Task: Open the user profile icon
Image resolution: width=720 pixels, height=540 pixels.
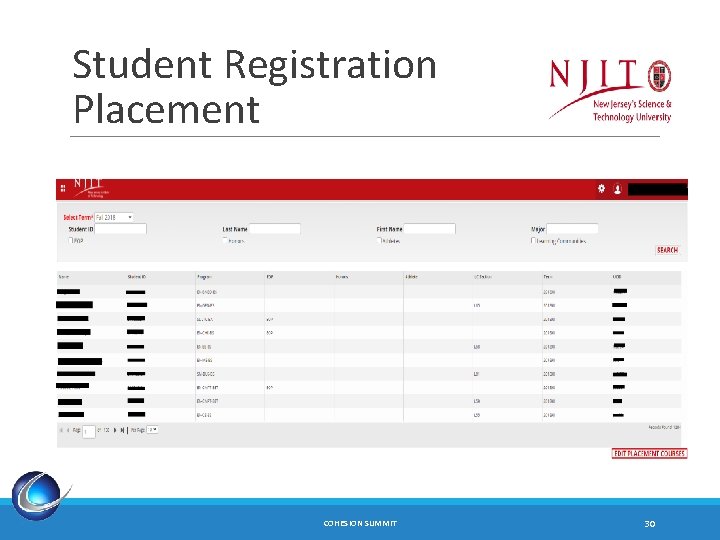Action: coord(618,189)
